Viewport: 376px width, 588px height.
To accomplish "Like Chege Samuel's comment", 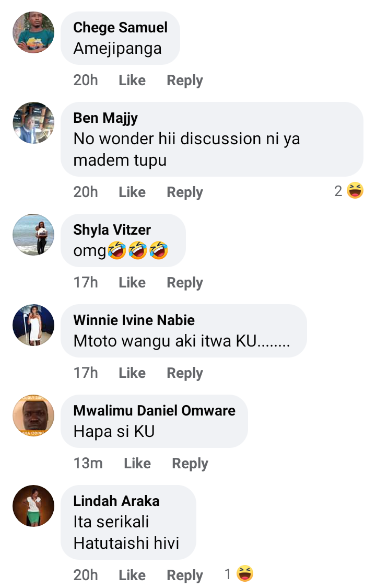I will point(132,80).
